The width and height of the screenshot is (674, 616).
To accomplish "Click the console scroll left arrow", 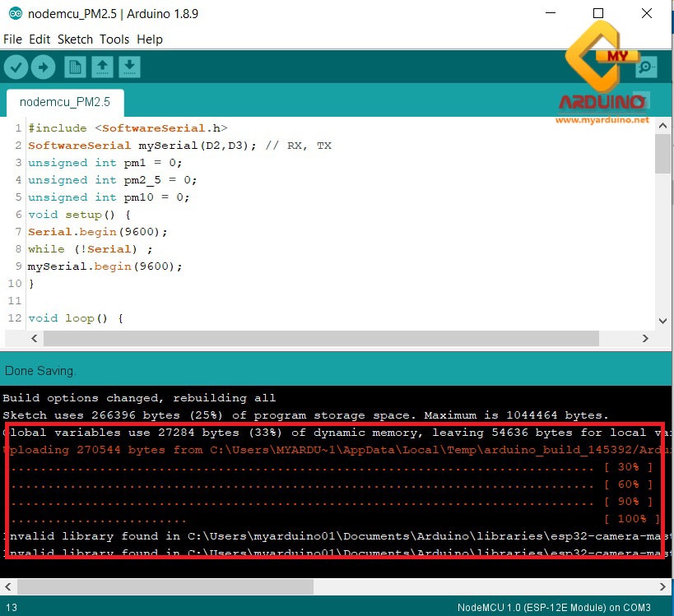I will click(7, 586).
